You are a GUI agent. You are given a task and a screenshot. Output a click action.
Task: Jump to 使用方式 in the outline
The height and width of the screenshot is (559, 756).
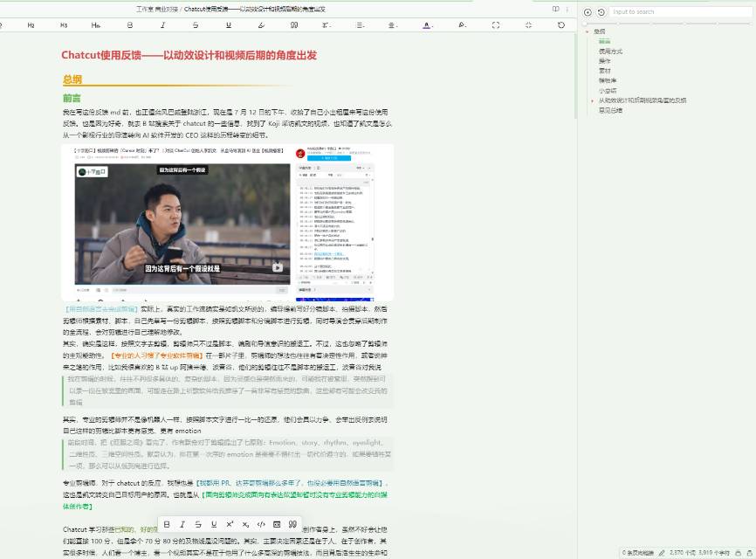point(610,52)
